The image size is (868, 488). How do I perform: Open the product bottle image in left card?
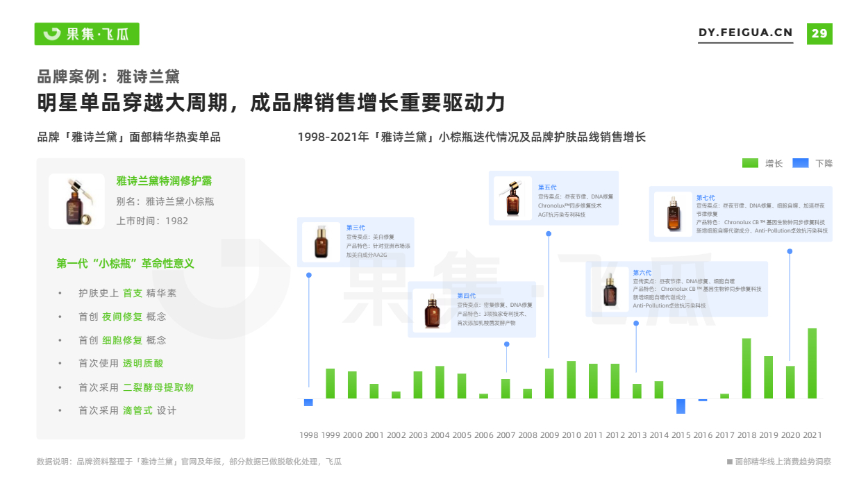click(x=76, y=201)
